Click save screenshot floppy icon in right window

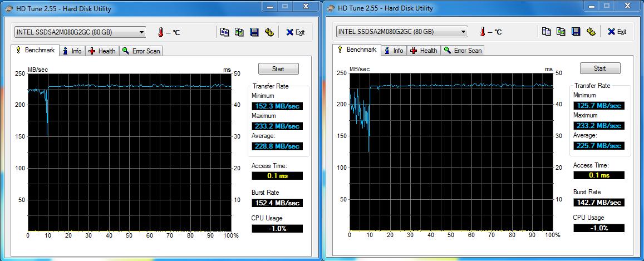576,32
